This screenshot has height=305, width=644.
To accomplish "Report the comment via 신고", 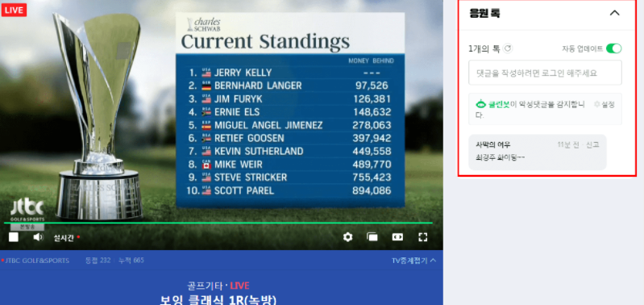I will (x=592, y=144).
